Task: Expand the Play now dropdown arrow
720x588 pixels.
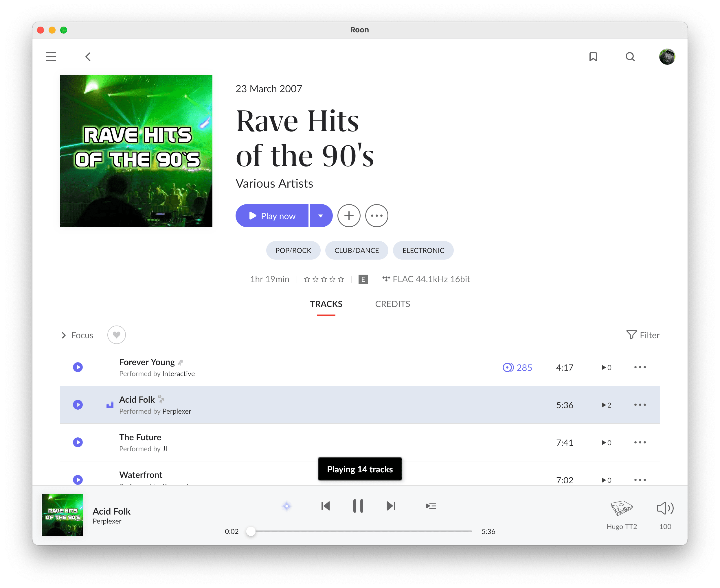Action: pos(321,216)
